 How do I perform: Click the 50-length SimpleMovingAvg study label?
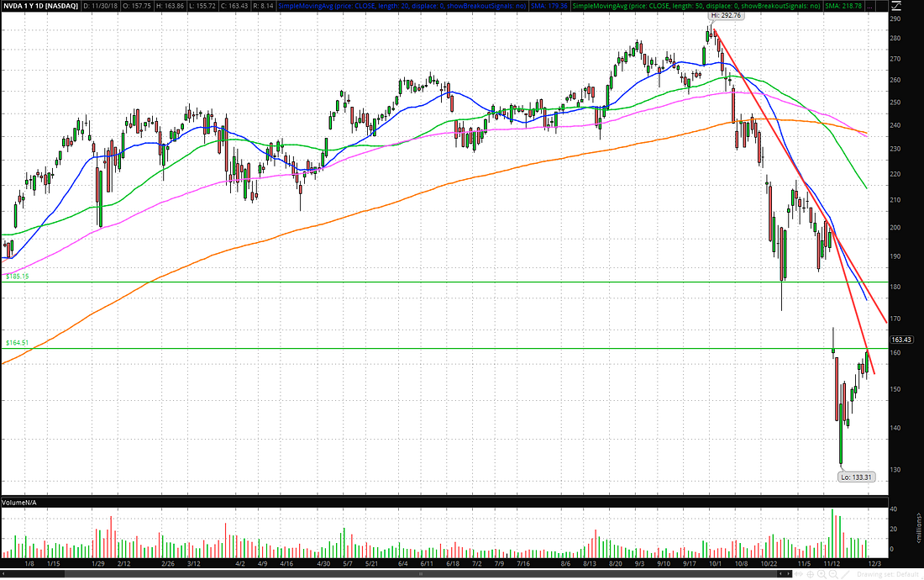click(696, 6)
